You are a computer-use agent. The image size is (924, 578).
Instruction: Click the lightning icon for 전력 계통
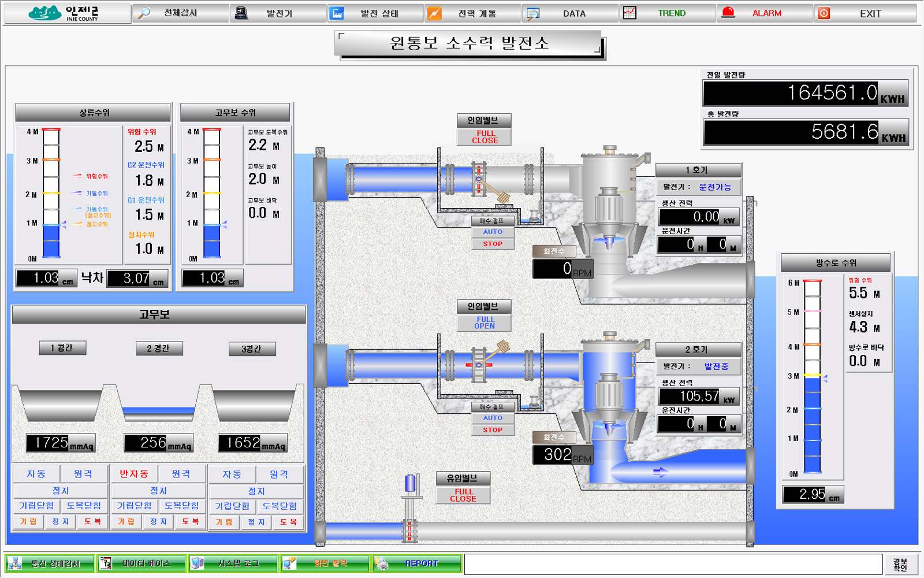(x=434, y=13)
